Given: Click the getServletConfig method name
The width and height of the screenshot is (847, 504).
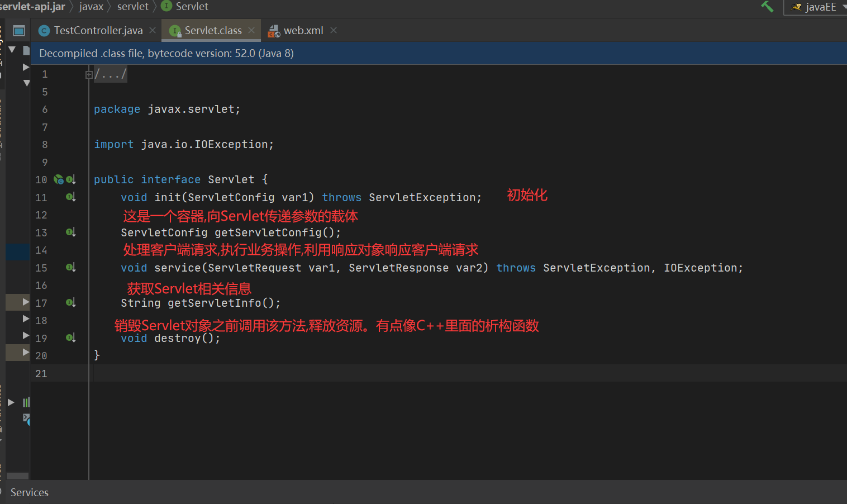Looking at the screenshot, I should click(268, 232).
